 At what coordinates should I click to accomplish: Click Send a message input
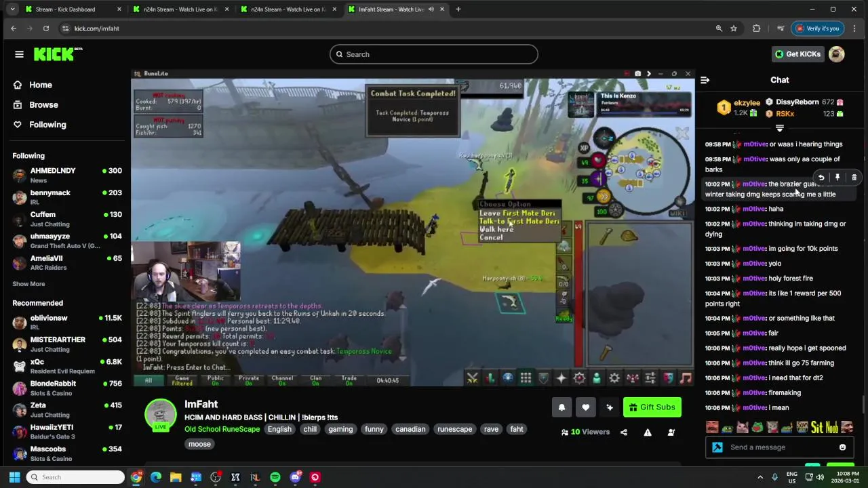[x=780, y=447]
